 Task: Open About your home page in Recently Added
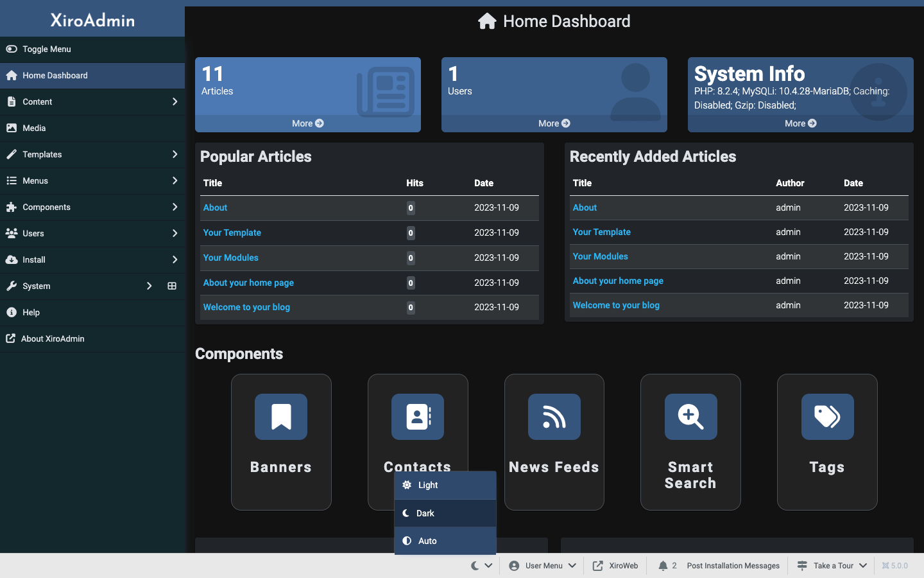(618, 281)
